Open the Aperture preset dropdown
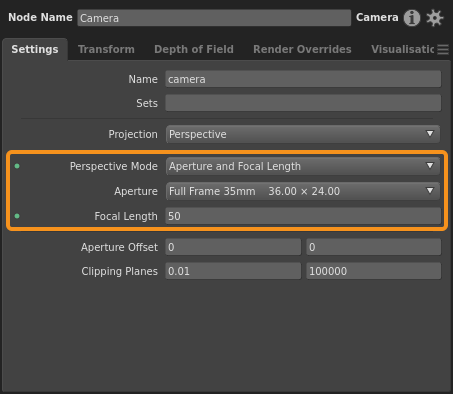453x394 pixels. (303, 191)
